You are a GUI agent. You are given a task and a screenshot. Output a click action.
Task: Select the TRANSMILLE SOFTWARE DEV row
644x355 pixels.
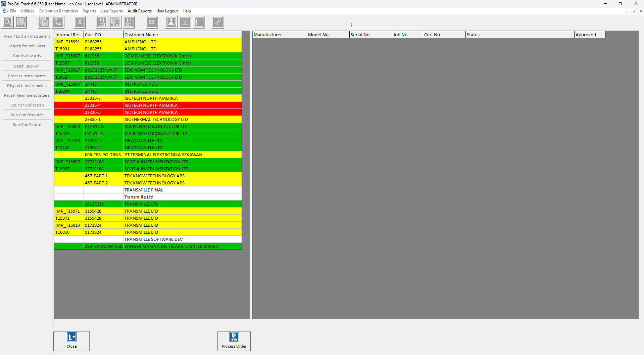point(148,239)
